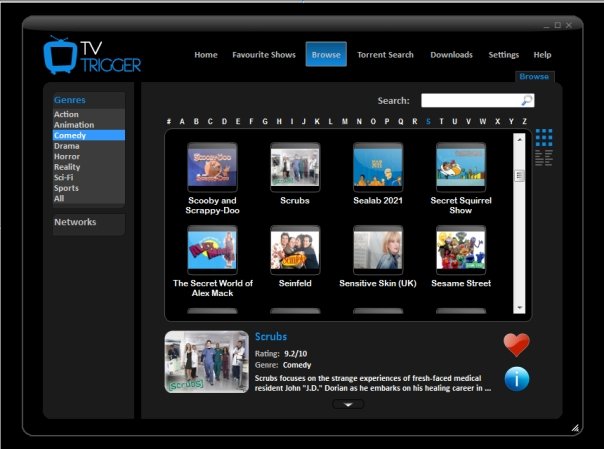Filter shows by letter W
The height and width of the screenshot is (449, 604).
[x=483, y=121]
